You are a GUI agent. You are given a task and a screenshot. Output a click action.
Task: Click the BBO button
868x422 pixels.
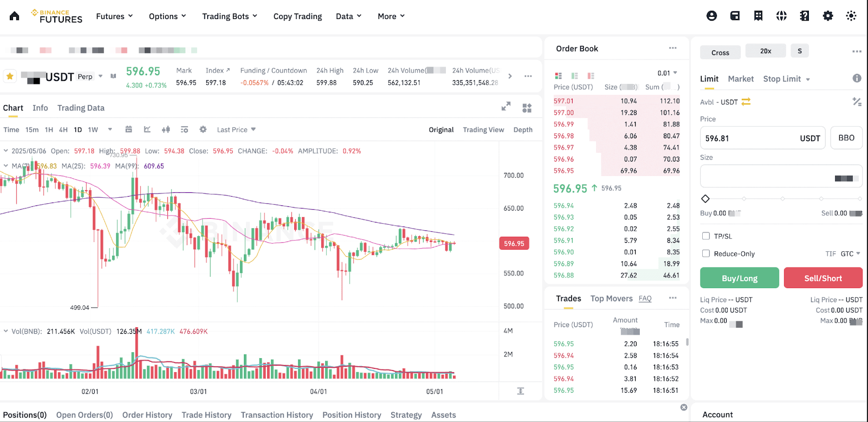(x=846, y=138)
